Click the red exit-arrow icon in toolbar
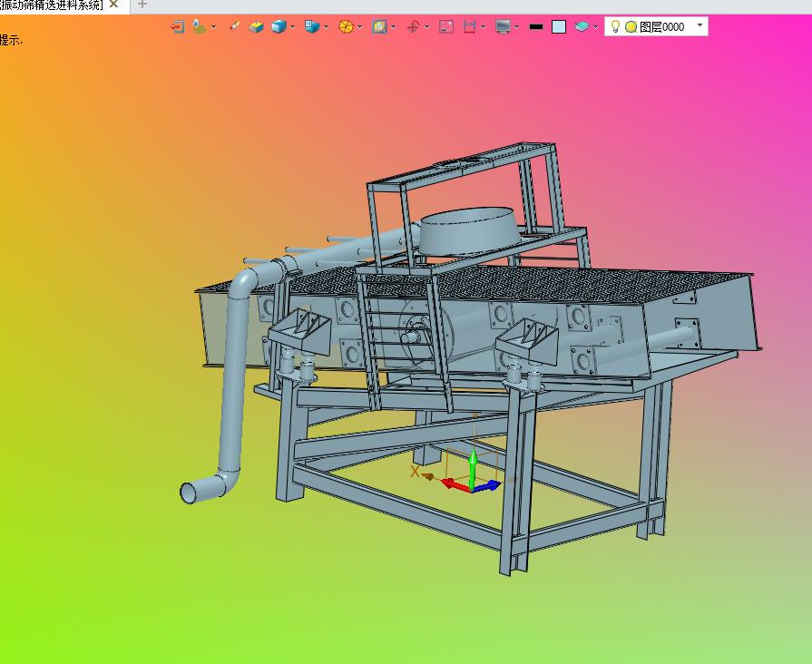Screen dimensions: 812x664 tap(178, 26)
